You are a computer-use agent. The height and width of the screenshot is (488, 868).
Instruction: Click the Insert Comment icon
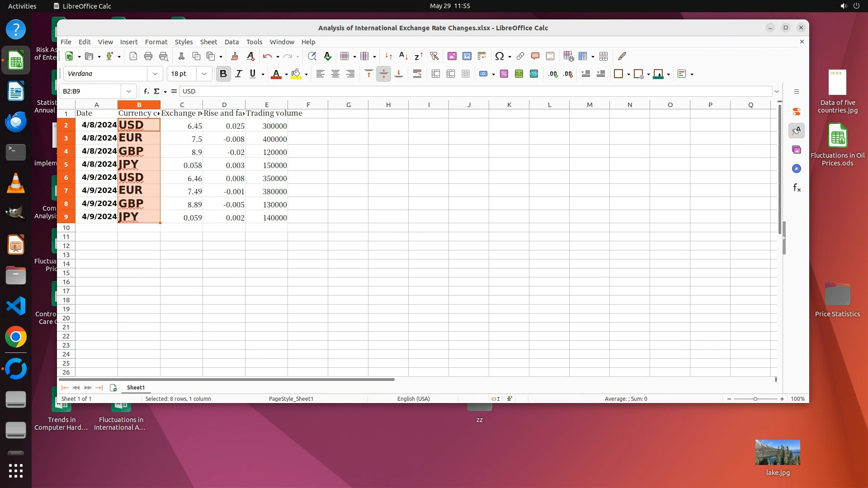point(535,56)
